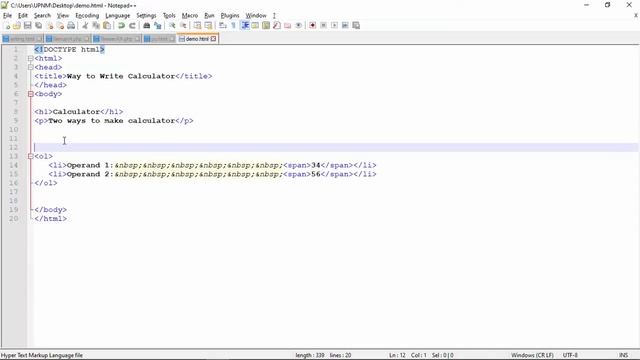
Task: Redo the last edit via toolbar
Action: coord(132,25)
